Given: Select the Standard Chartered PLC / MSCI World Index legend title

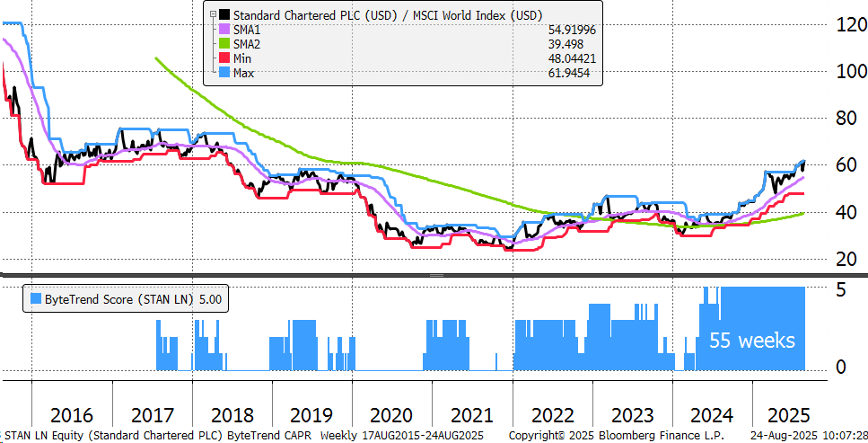Looking at the screenshot, I should tap(388, 15).
